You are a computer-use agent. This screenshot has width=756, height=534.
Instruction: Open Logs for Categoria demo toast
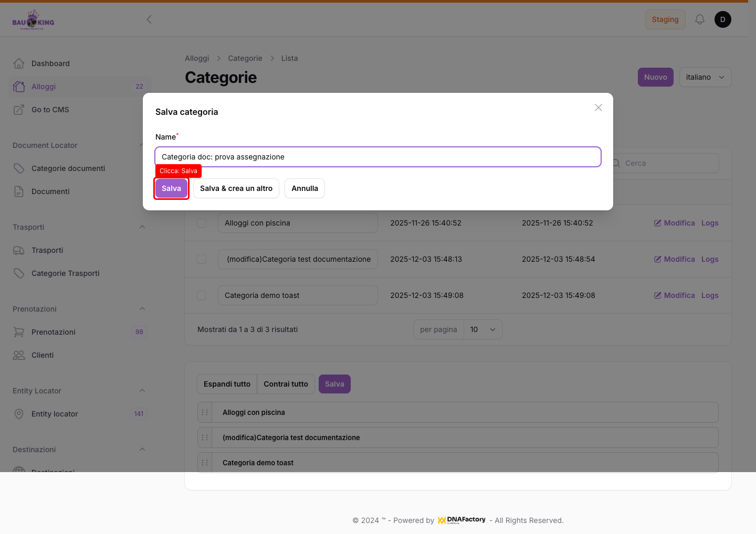[709, 295]
